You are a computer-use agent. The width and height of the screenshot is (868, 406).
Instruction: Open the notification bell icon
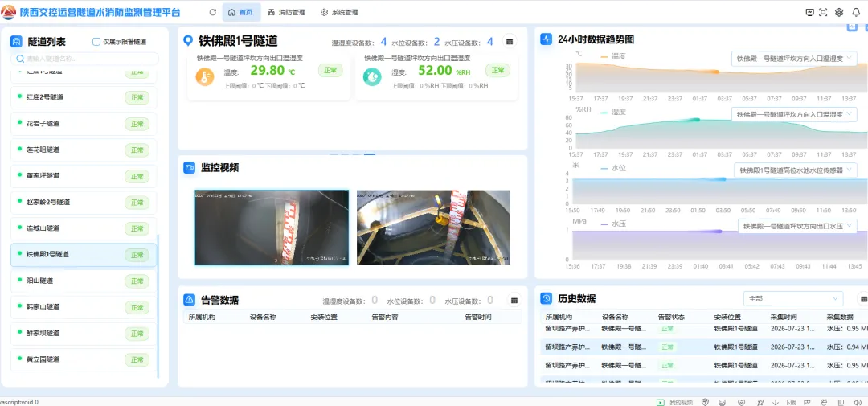(x=857, y=12)
